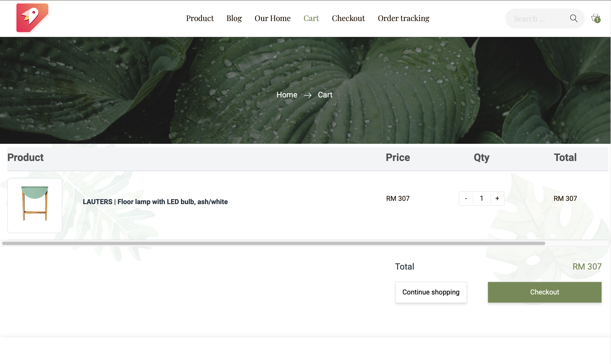Click the product thumbnail image
This screenshot has height=364, width=611.
(x=35, y=205)
